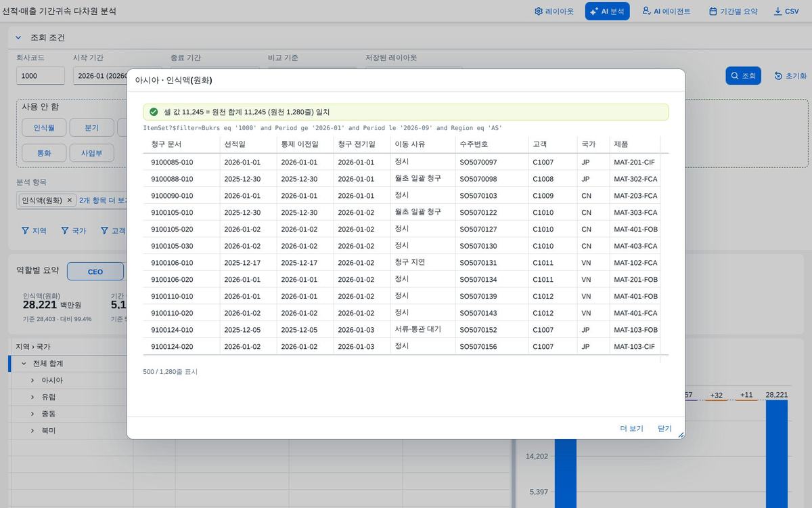The image size is (812, 508).
Task: Click the dialog resize handle in the corner
Action: point(681,435)
